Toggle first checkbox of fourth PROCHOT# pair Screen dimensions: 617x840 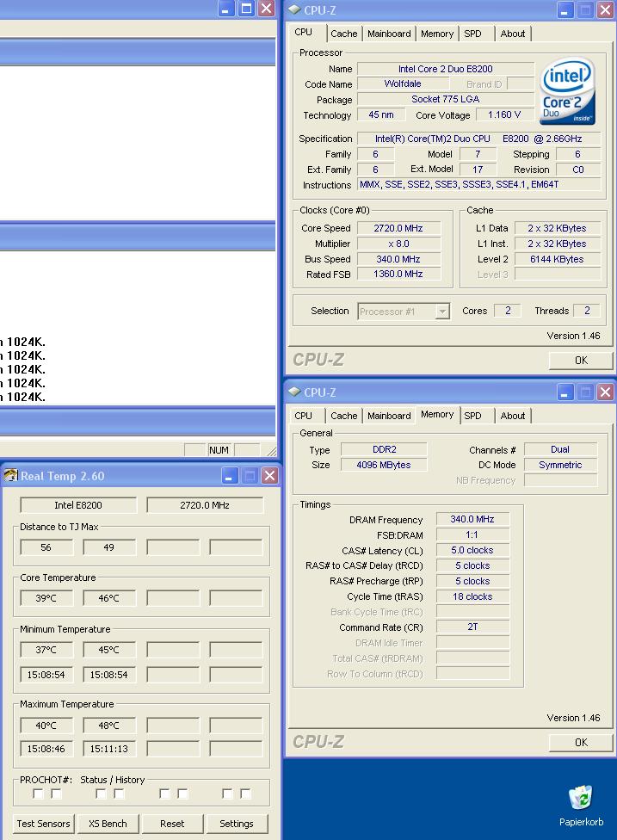point(227,794)
